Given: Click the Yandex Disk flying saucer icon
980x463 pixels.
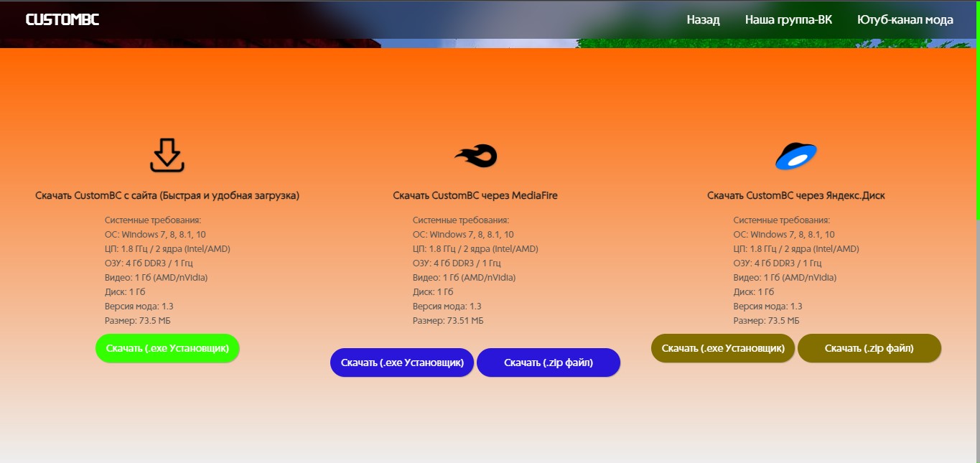Looking at the screenshot, I should [796, 156].
